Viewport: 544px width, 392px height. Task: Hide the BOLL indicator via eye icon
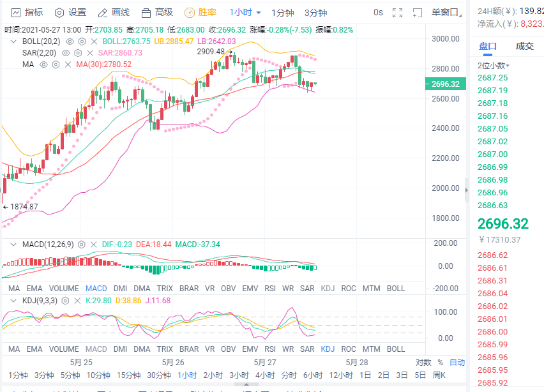(x=68, y=41)
